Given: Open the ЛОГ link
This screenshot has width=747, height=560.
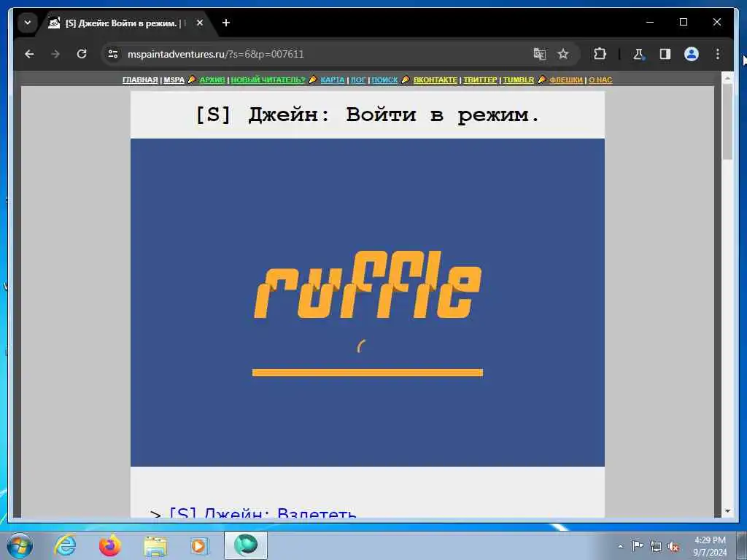Looking at the screenshot, I should tap(357, 80).
